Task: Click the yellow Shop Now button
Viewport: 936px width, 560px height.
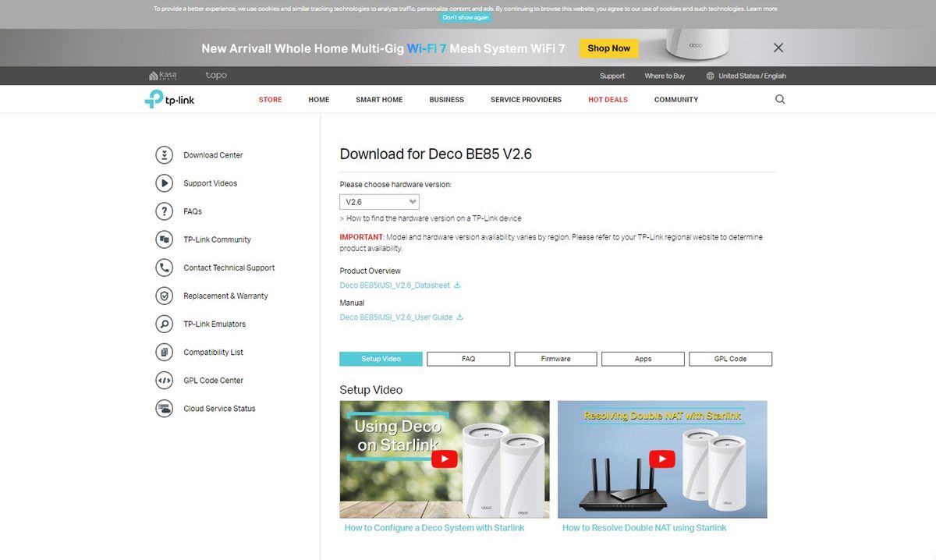Action: [x=609, y=48]
